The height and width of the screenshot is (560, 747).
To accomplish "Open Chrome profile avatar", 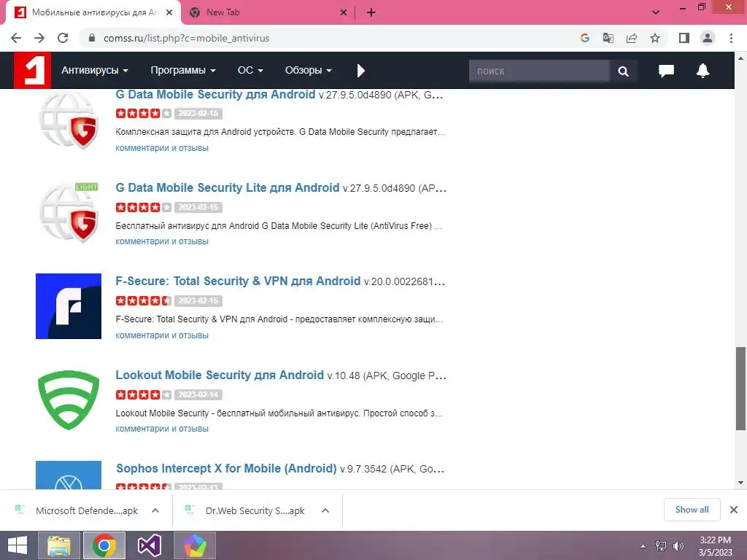I will click(x=708, y=38).
